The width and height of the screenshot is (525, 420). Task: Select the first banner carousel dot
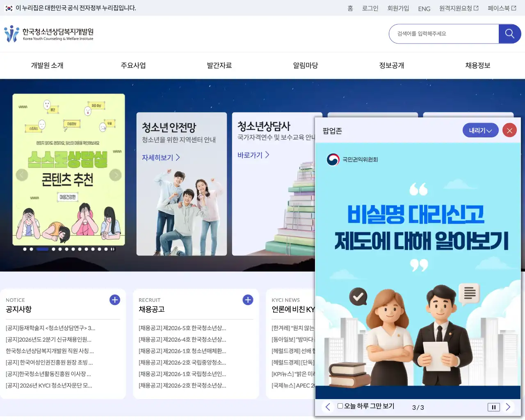25,249
